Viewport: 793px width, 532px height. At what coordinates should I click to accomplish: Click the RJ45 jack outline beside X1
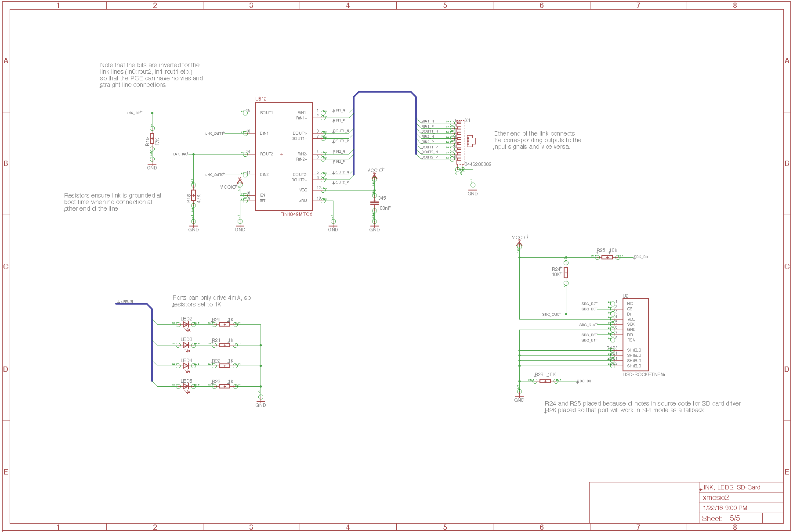(x=471, y=141)
